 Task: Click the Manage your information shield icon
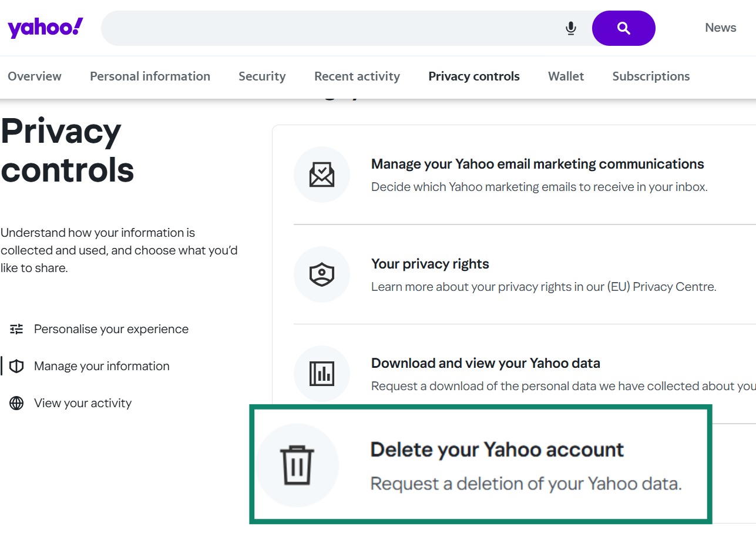click(17, 365)
